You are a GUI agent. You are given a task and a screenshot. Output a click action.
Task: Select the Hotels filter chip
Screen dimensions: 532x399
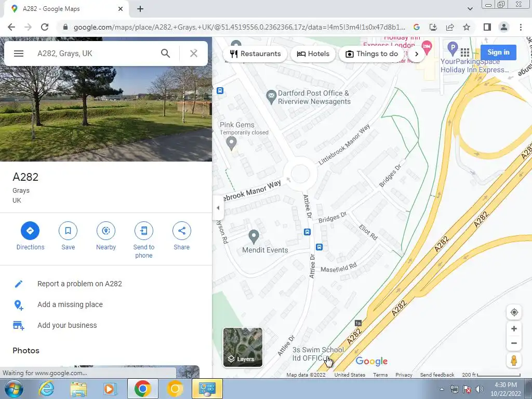[x=313, y=54]
